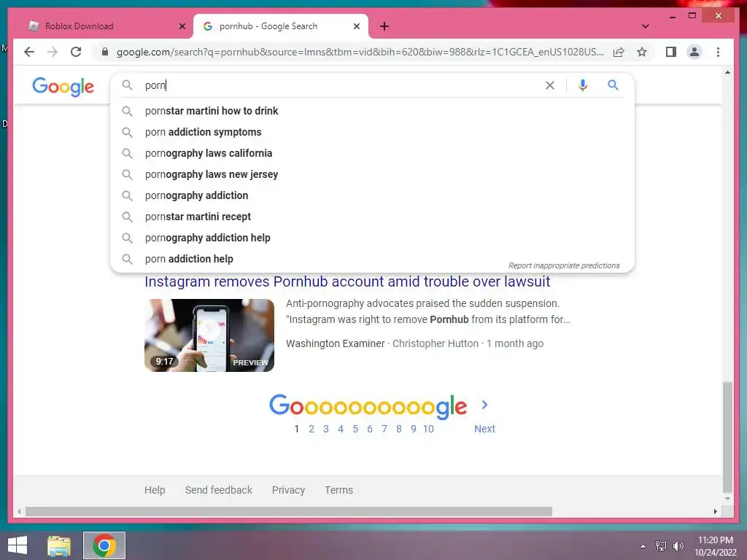
Task: Close the Roblox Download tab
Action: (182, 26)
